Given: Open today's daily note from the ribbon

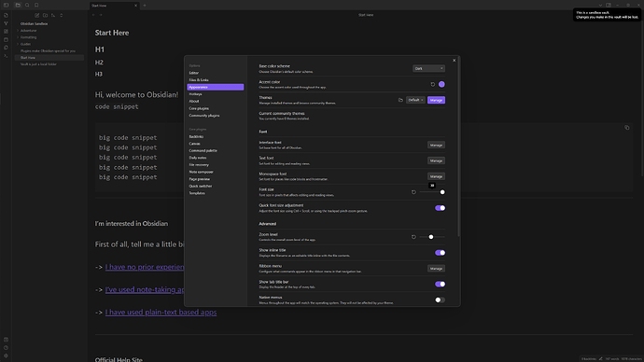Looking at the screenshot, I should pyautogui.click(x=6, y=39).
